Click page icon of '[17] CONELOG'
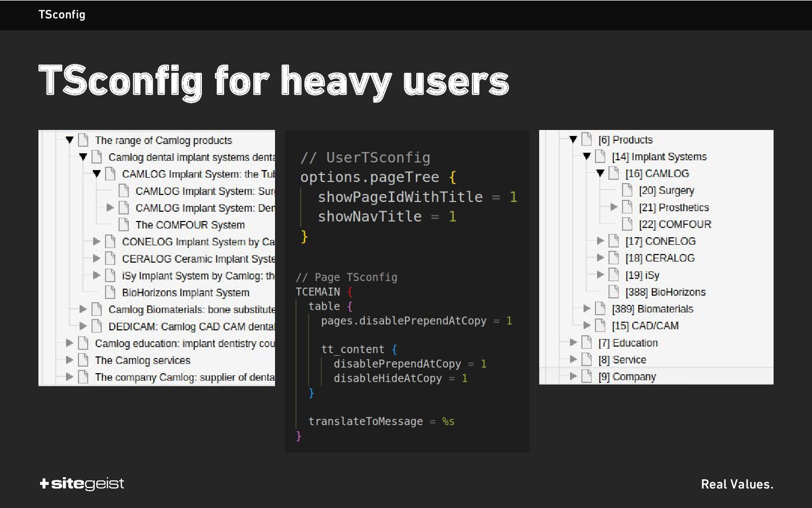Viewport: 812px width, 508px height. point(614,240)
